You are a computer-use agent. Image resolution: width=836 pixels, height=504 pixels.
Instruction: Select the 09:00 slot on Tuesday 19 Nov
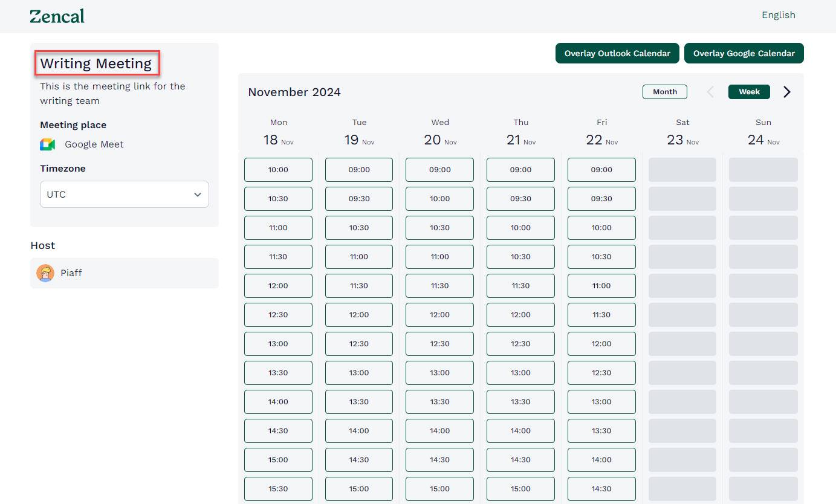pyautogui.click(x=358, y=170)
